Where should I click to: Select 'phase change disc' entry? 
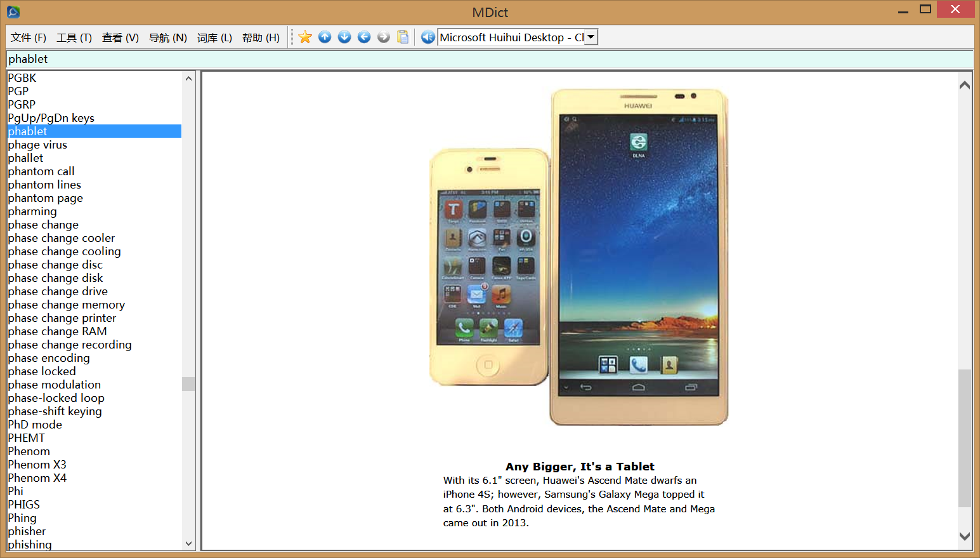(x=55, y=265)
